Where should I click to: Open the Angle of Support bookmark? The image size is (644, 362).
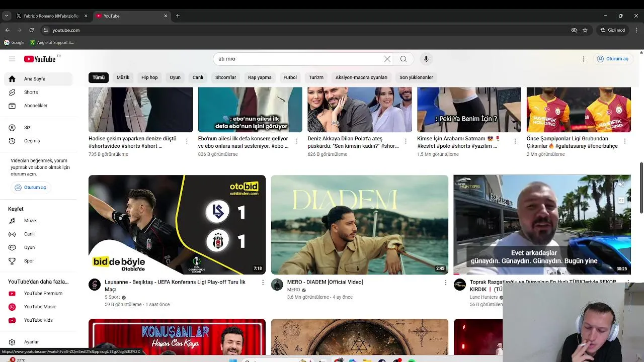coord(52,43)
